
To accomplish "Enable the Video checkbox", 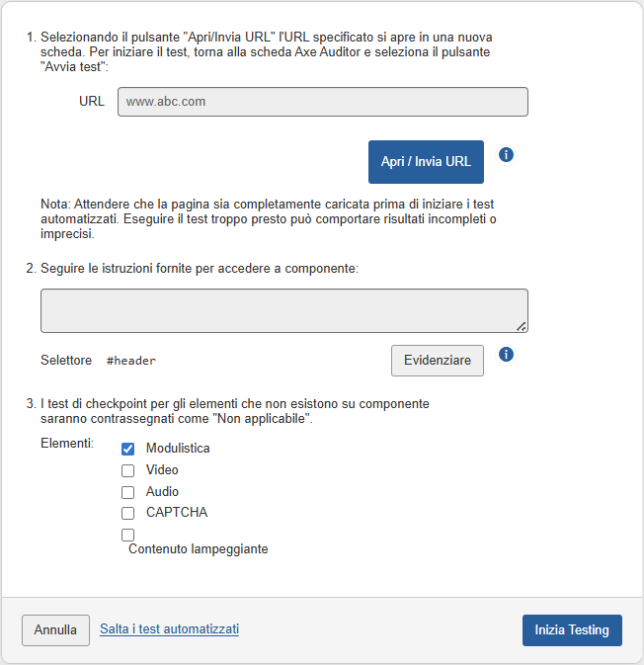I will point(127,470).
